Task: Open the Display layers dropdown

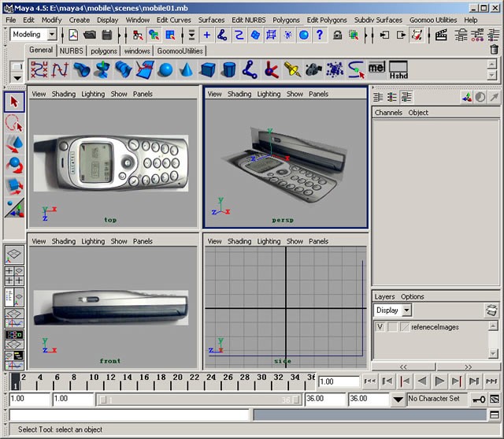Action: 407,311
